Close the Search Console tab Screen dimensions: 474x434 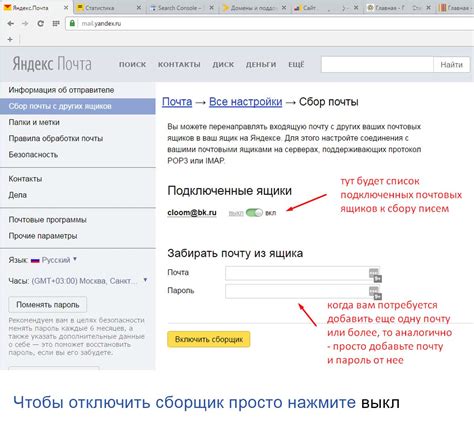pyautogui.click(x=211, y=8)
